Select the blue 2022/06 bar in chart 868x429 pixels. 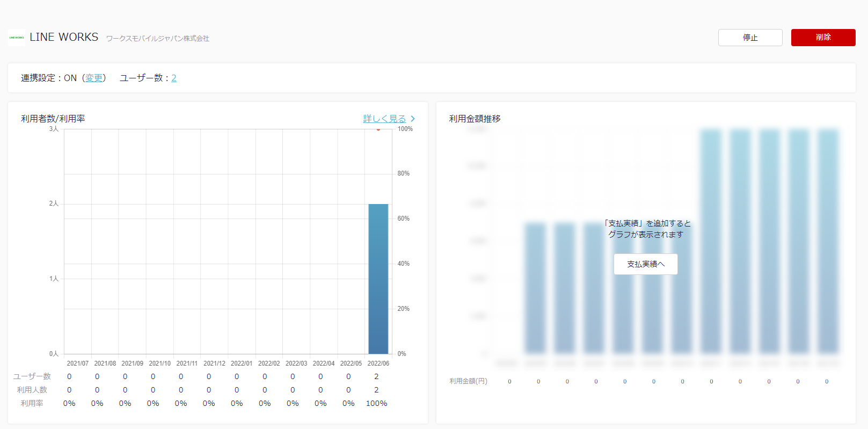coord(378,279)
